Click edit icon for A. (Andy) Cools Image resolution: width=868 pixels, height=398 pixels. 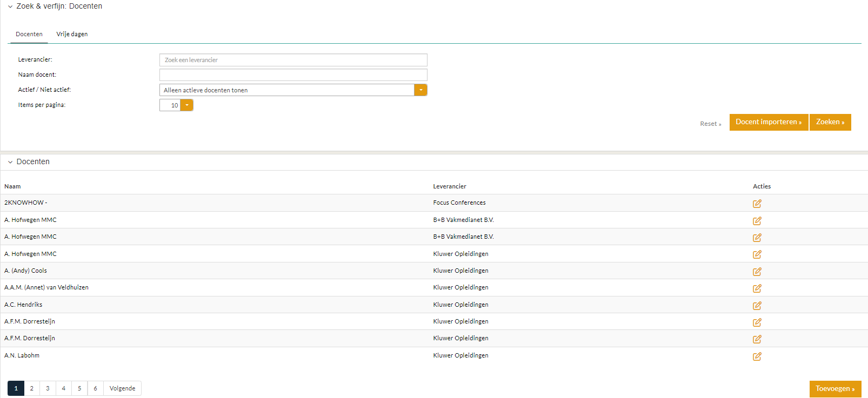click(757, 272)
